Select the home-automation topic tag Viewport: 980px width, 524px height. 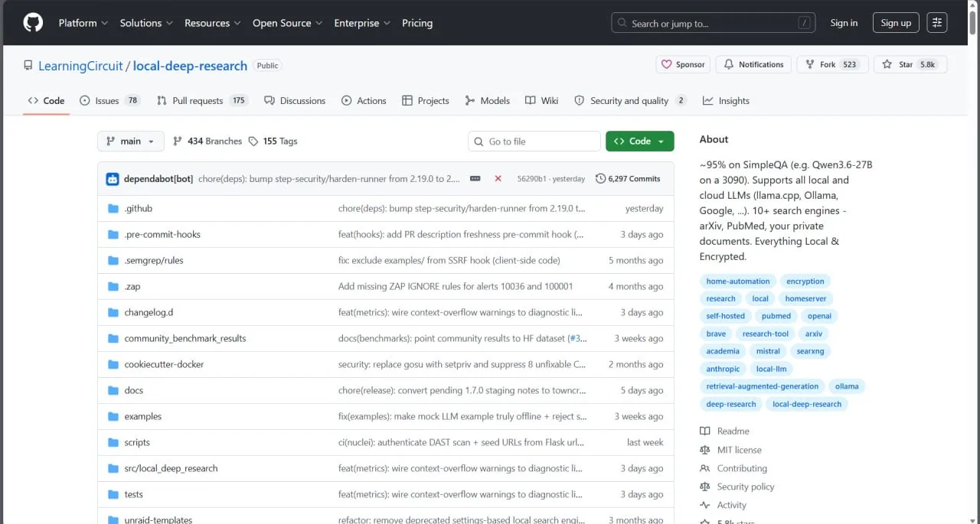pyautogui.click(x=738, y=282)
